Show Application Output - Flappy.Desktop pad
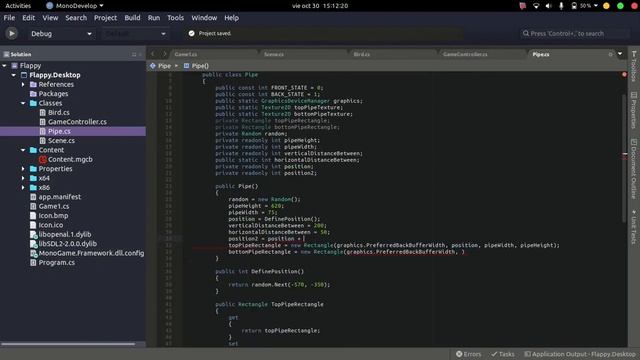 click(x=580, y=354)
